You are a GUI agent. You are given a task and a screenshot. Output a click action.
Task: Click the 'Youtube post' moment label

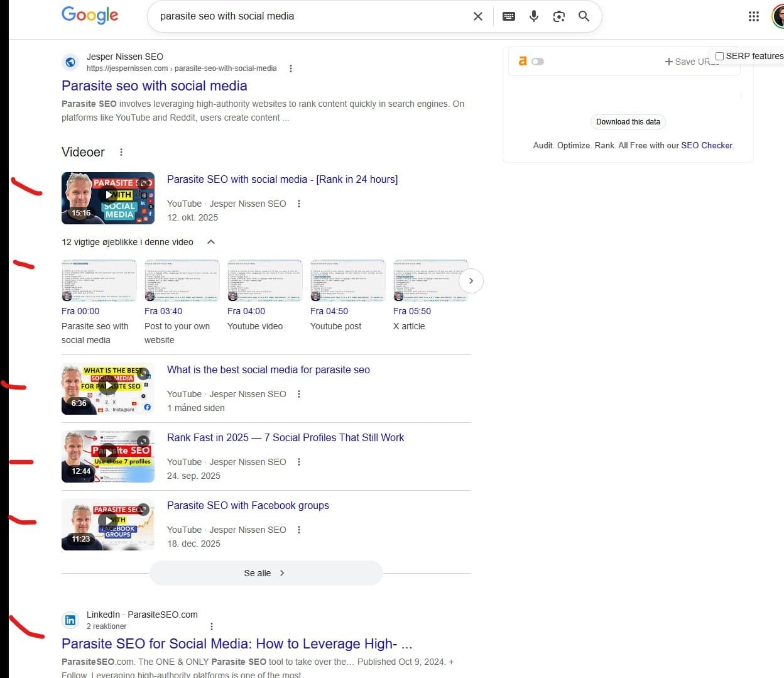pos(335,326)
